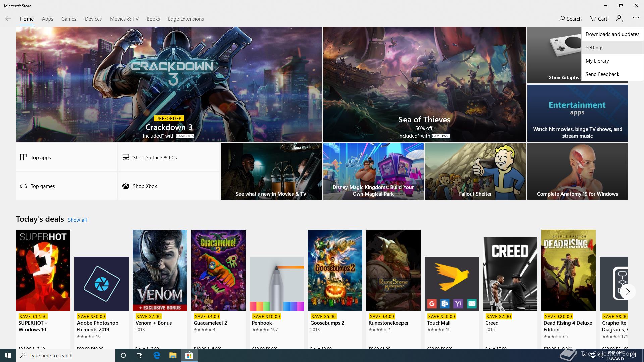Open the SUPERHOT deal cover
The image size is (644, 362).
click(43, 270)
